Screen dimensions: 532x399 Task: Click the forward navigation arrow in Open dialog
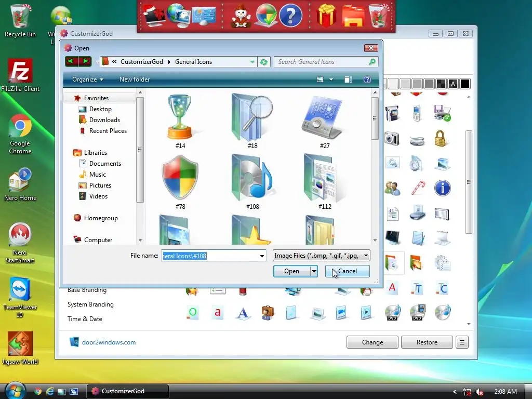click(x=85, y=61)
